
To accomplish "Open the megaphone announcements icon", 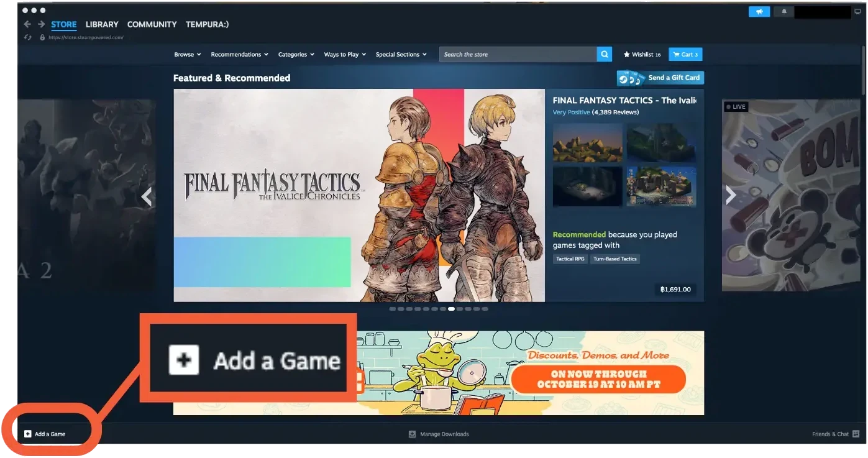I will (759, 12).
